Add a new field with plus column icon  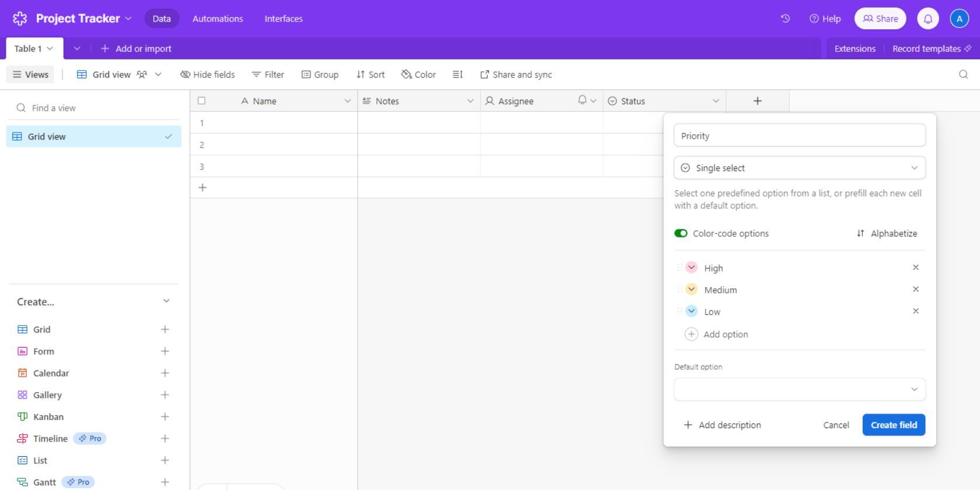pyautogui.click(x=757, y=101)
